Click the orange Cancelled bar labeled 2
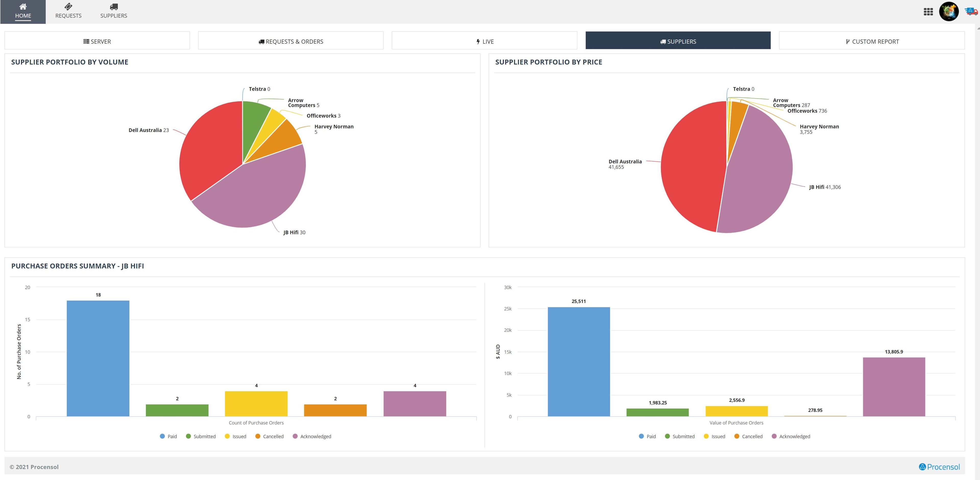This screenshot has width=980, height=480. click(336, 410)
